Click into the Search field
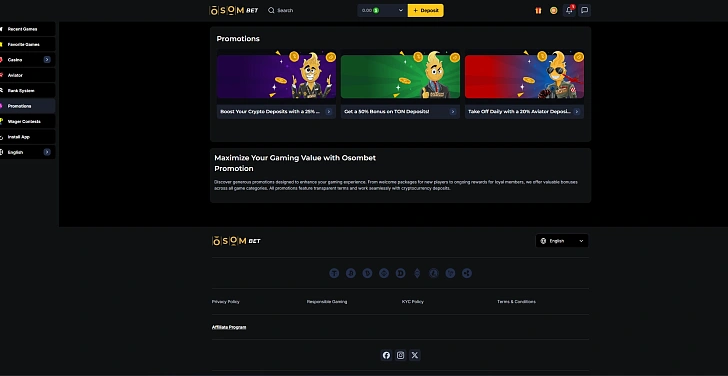 tap(285, 10)
